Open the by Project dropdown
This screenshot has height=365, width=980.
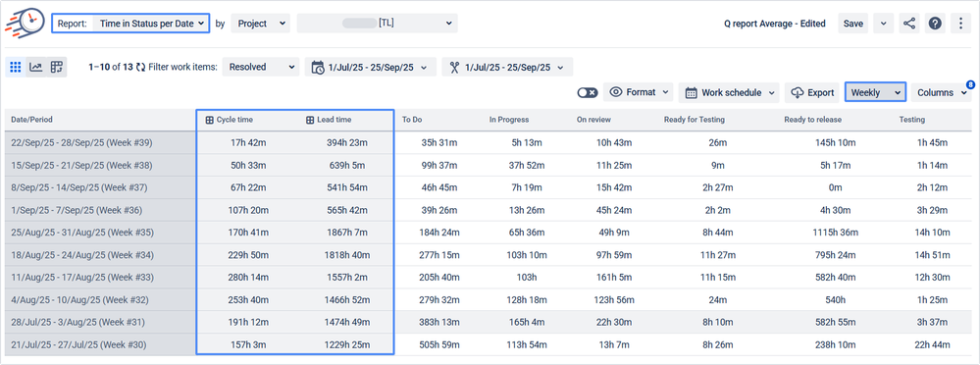260,24
